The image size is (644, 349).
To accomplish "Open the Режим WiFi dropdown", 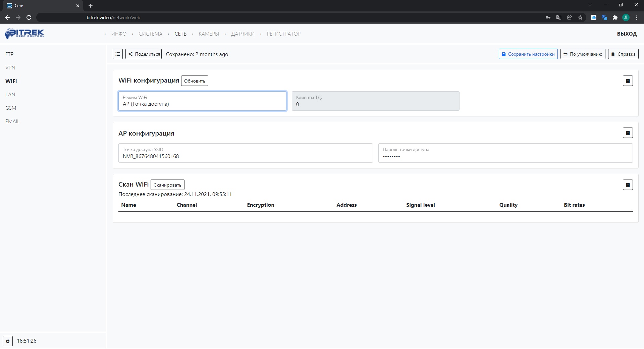I will click(202, 101).
